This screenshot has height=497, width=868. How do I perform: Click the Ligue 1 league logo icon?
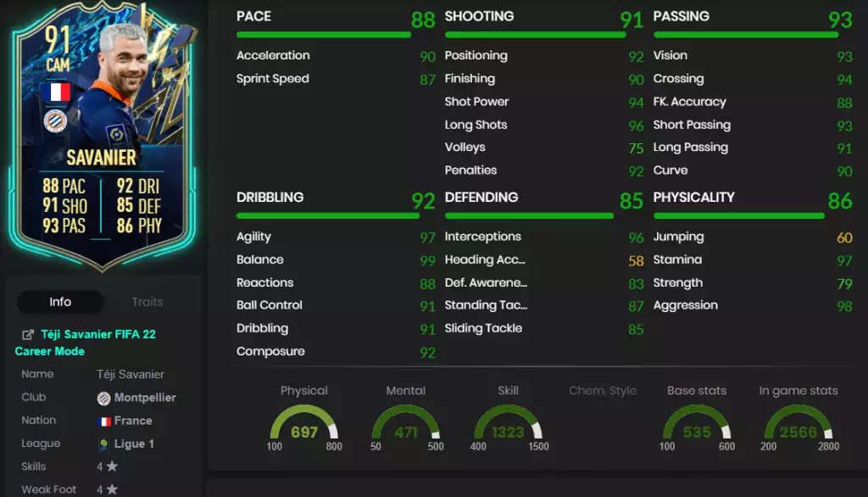[x=103, y=444]
